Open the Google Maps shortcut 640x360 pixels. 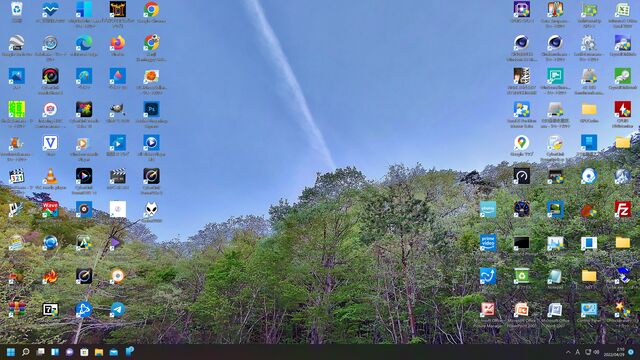click(522, 143)
